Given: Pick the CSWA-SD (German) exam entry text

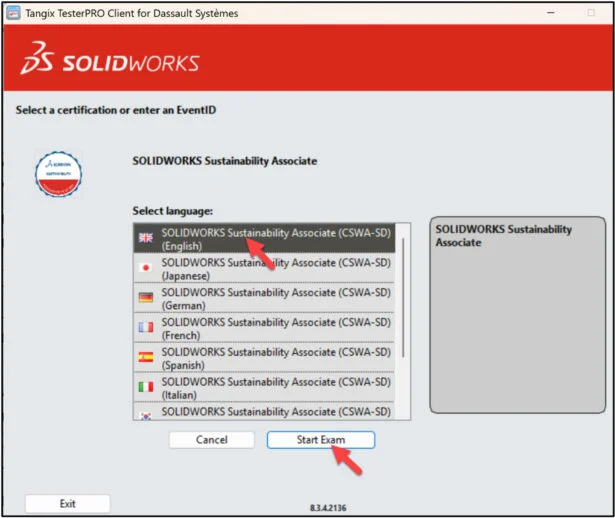Looking at the screenshot, I should click(275, 297).
